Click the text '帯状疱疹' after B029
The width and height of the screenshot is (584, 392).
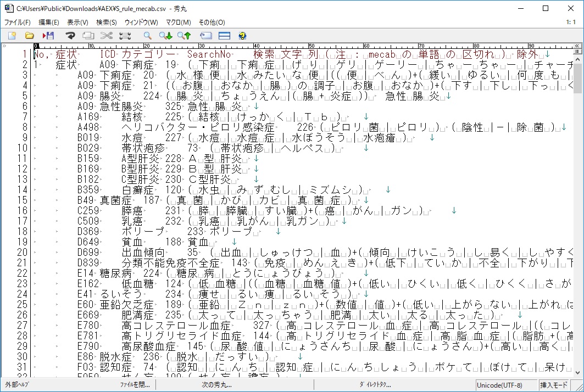(x=143, y=148)
